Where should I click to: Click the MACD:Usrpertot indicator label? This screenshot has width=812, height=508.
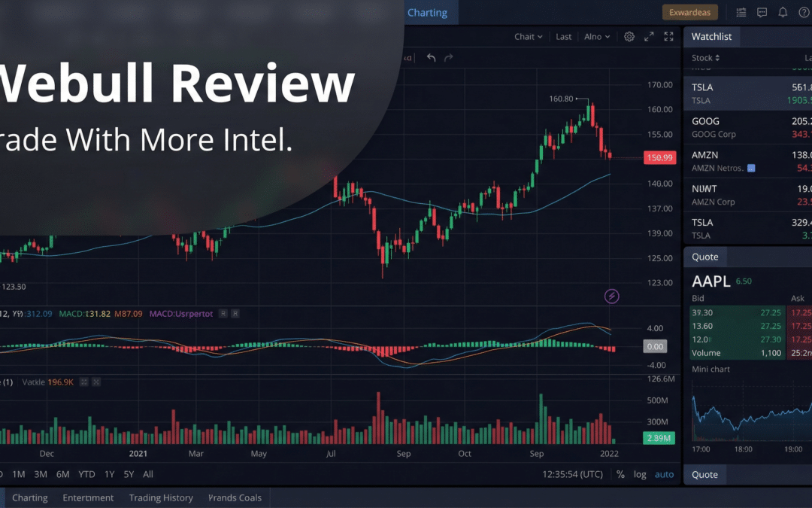coord(180,314)
